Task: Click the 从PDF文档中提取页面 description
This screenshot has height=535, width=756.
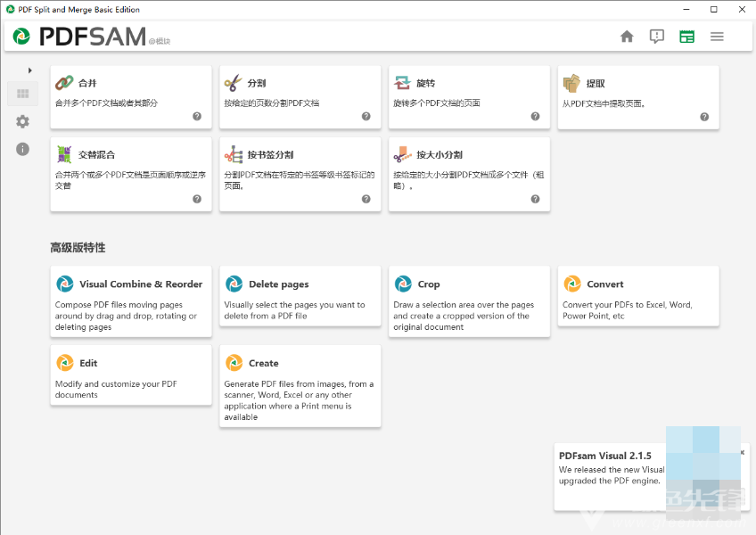Action: coord(604,103)
